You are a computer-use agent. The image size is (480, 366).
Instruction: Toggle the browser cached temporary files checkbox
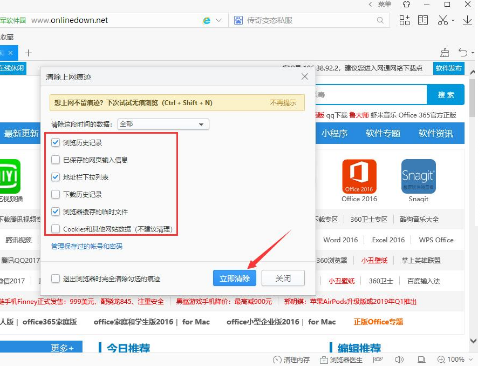(x=55, y=211)
